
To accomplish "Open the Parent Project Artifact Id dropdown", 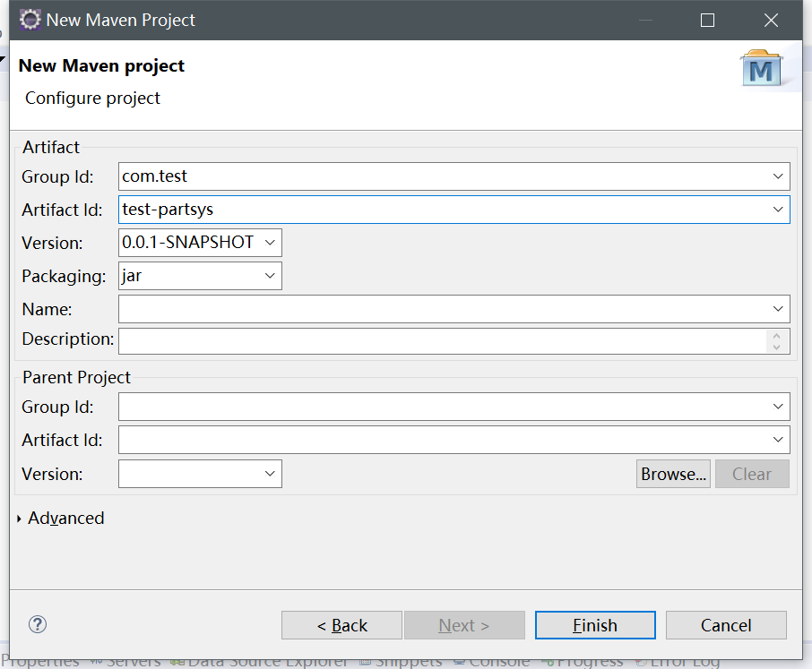I will tap(777, 440).
